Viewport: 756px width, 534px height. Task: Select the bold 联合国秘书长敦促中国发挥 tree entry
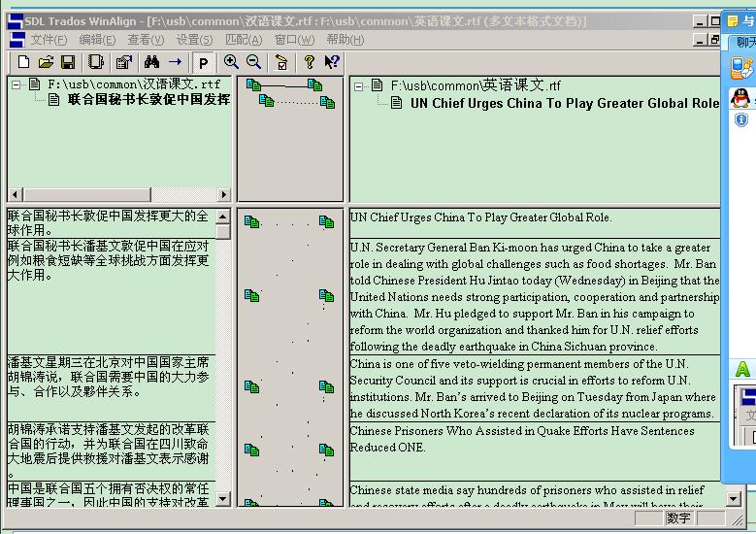149,99
